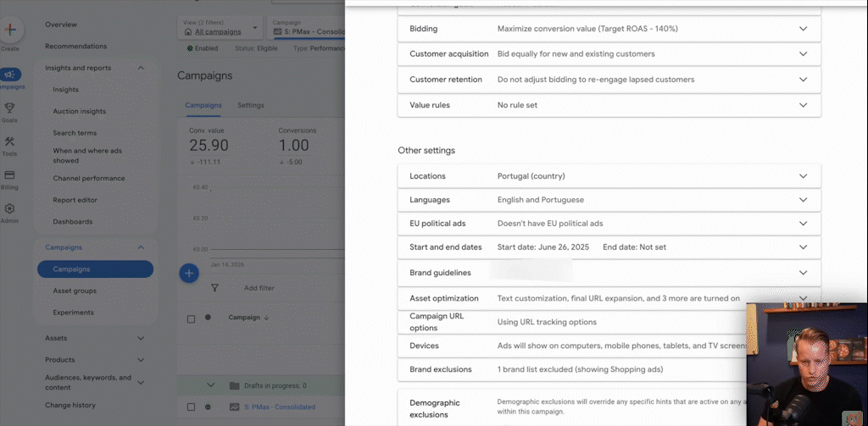Select Asset groups in sidebar
This screenshot has height=426, width=868.
tap(75, 290)
